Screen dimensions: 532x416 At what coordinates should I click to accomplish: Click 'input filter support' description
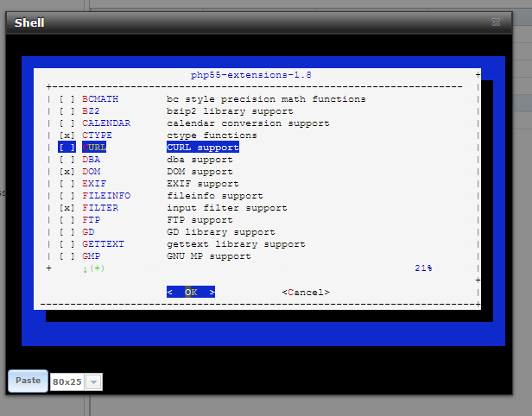[226, 208]
